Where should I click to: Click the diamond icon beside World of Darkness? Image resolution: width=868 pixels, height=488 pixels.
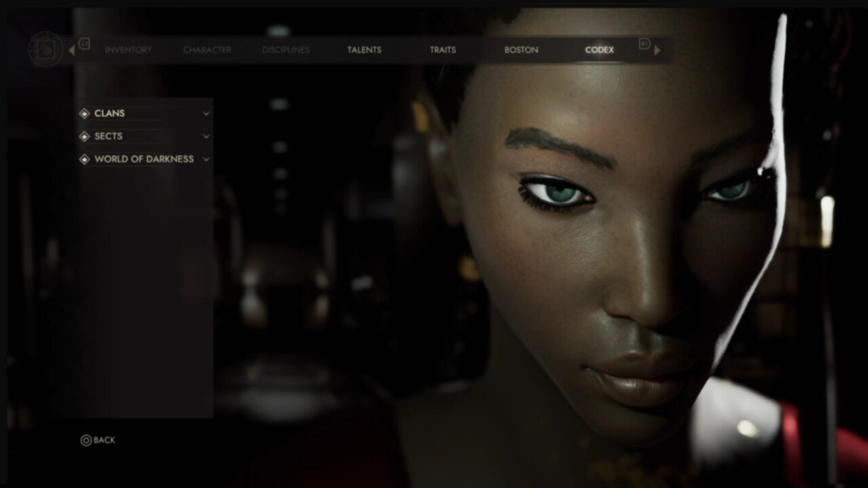coord(84,159)
